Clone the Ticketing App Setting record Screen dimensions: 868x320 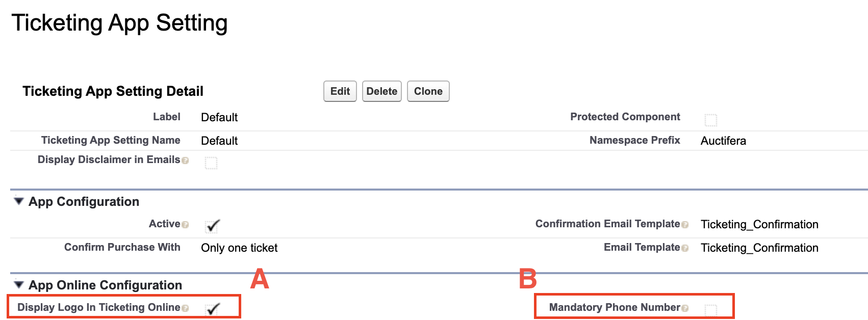428,91
